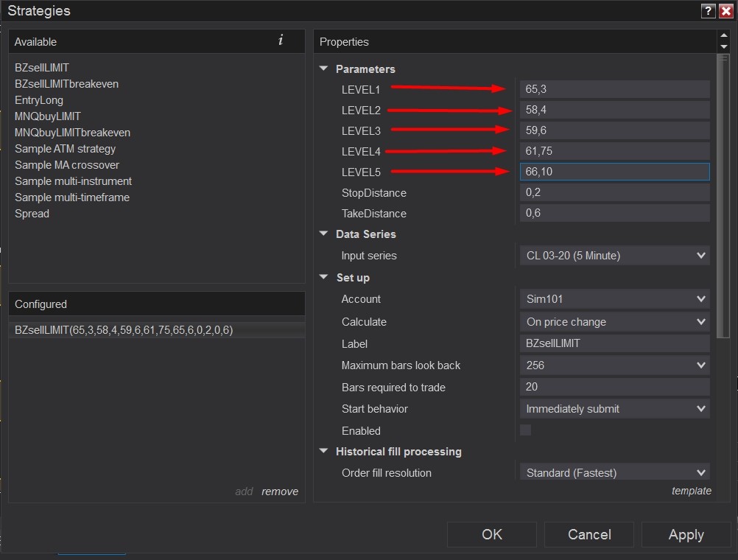738x560 pixels.
Task: Select Sample MA crossover
Action: 67,165
